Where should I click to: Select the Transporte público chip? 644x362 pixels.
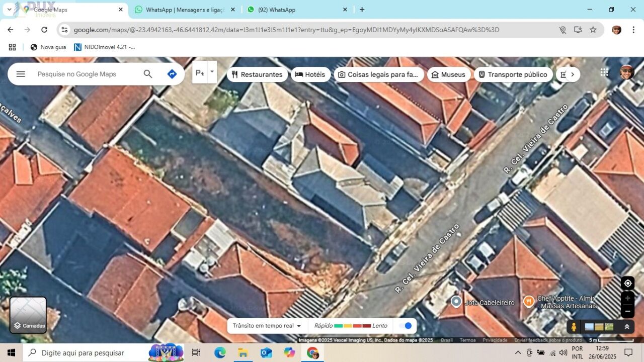point(513,74)
